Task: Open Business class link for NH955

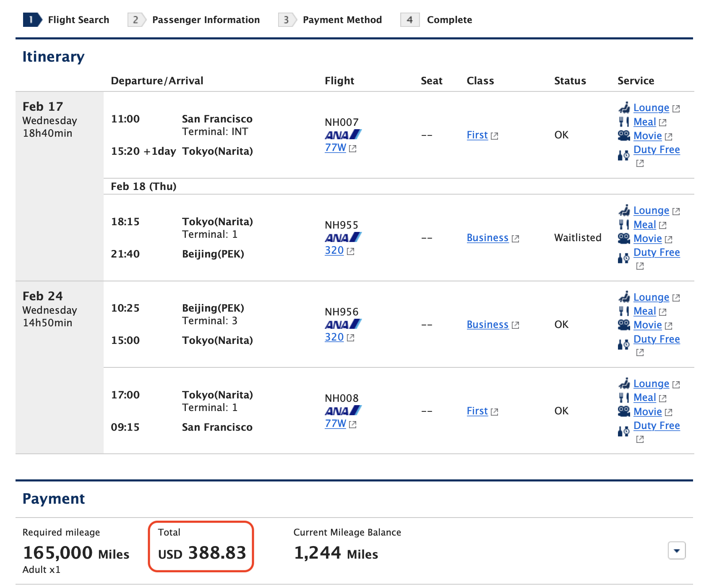Action: pyautogui.click(x=487, y=238)
